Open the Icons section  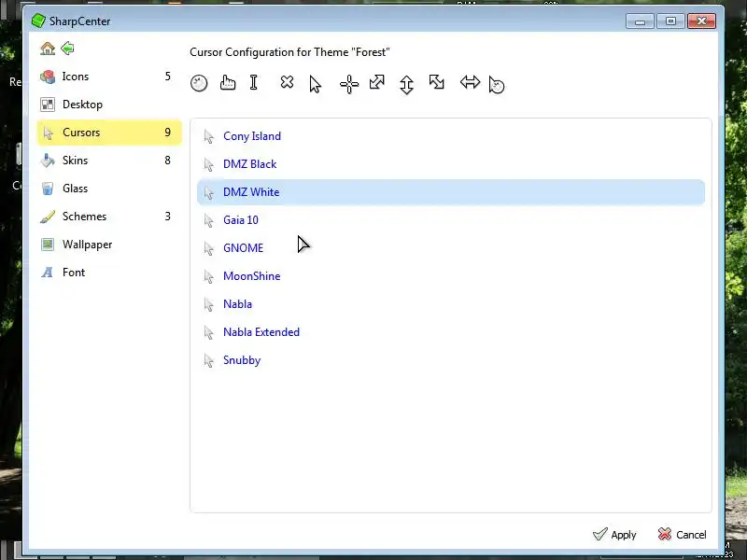tap(109, 77)
